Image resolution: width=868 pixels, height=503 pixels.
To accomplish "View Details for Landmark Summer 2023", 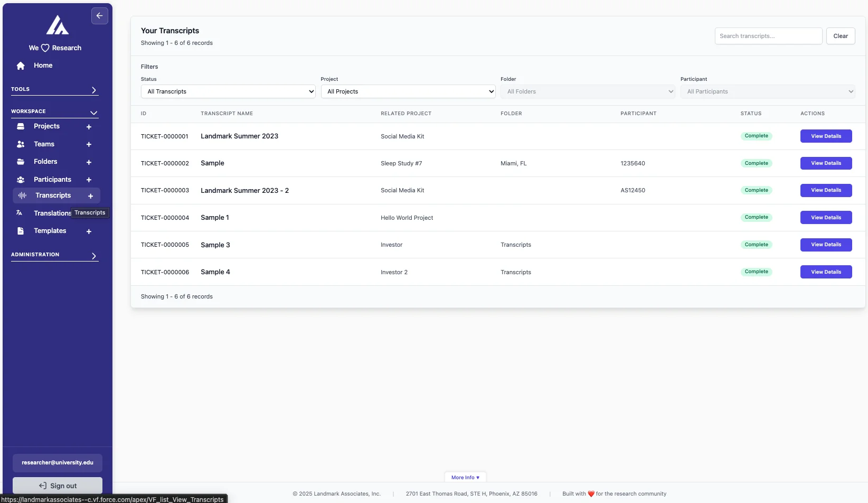I will [x=826, y=136].
